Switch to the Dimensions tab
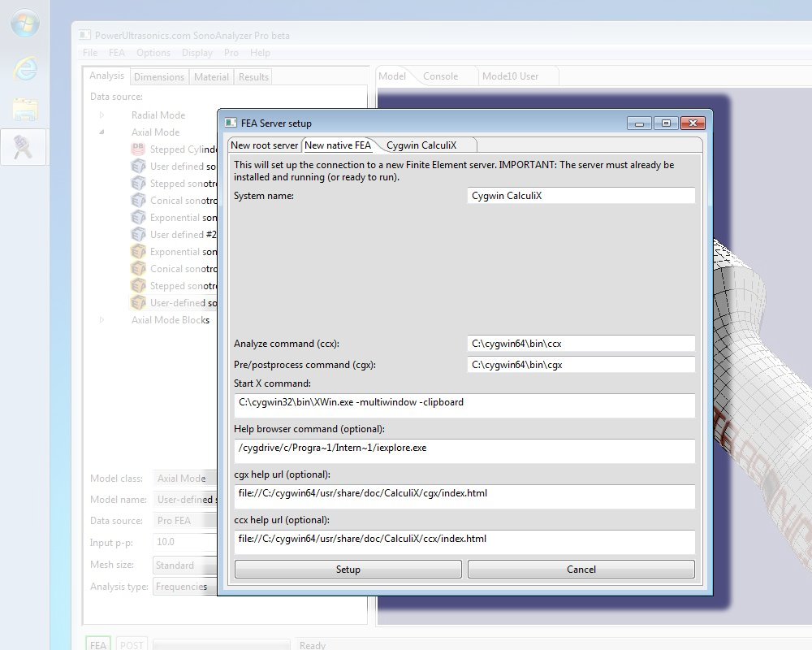This screenshot has height=650, width=812. (159, 77)
